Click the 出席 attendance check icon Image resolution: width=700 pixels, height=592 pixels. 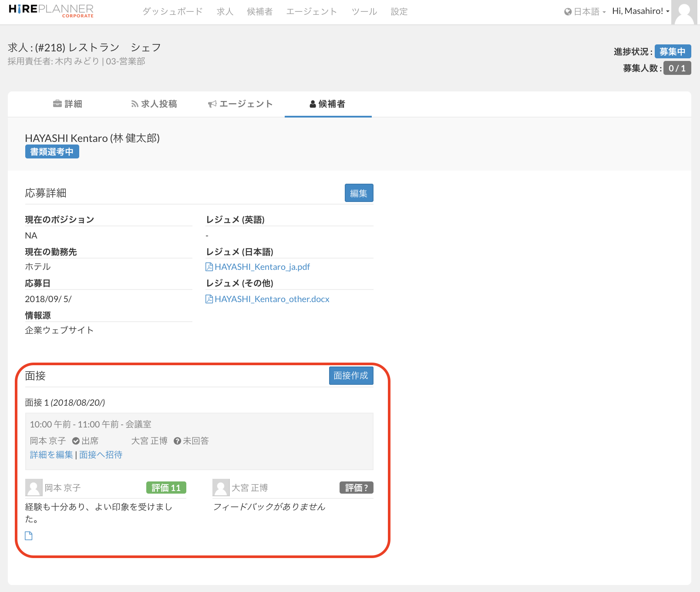(76, 441)
